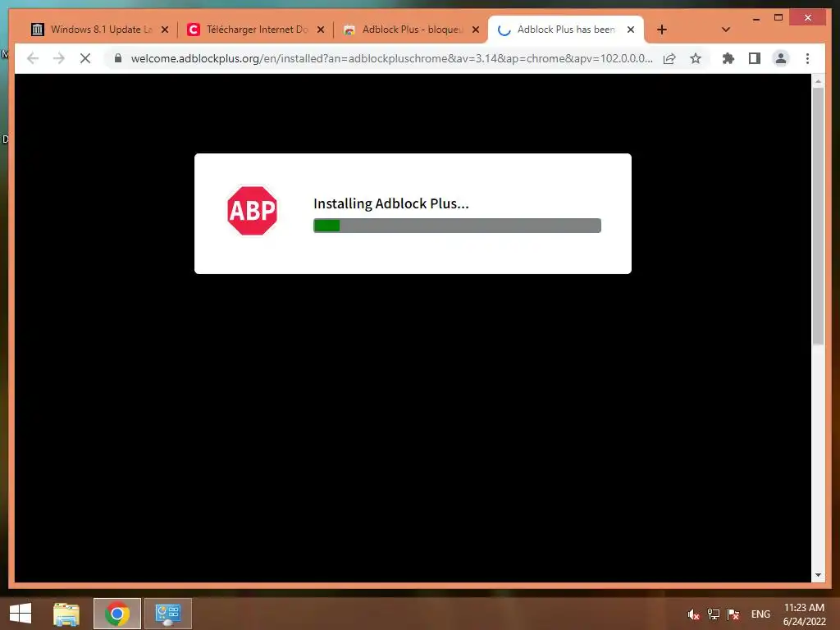This screenshot has width=840, height=630.
Task: Close the Adblock Plus - bloqueu tab
Action: click(x=475, y=30)
